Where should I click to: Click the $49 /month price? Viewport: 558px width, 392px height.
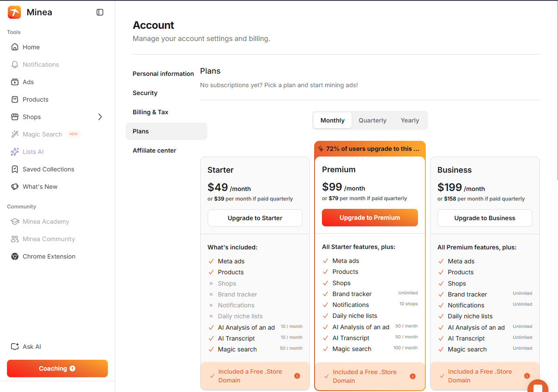coord(229,187)
